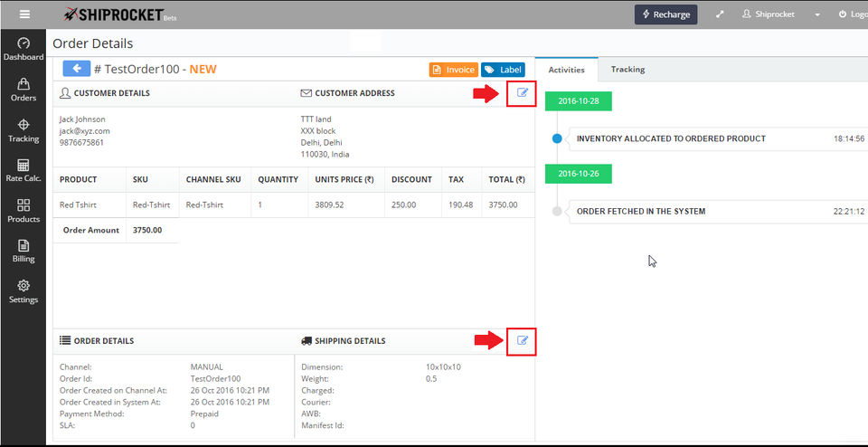Screen dimensions: 868x447
Task: Switch to the Activities tab
Action: click(x=566, y=70)
